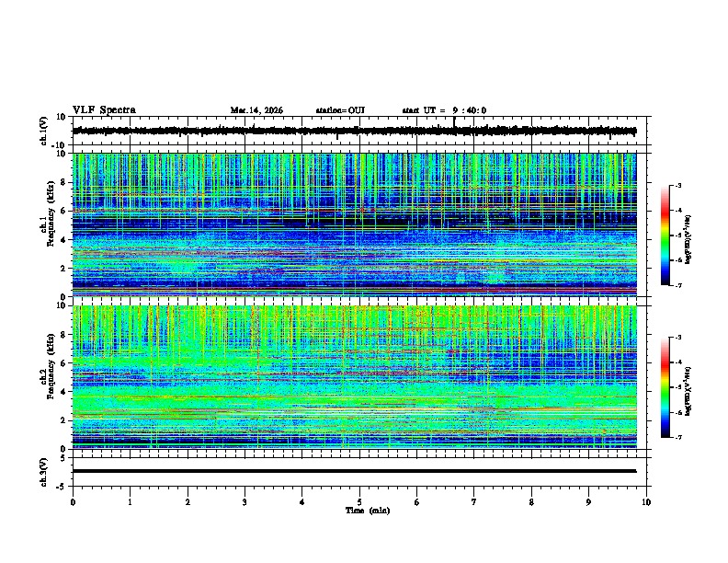This screenshot has height=563, width=728.
Task: Click the time axis tick label "1"
Action: [x=130, y=502]
